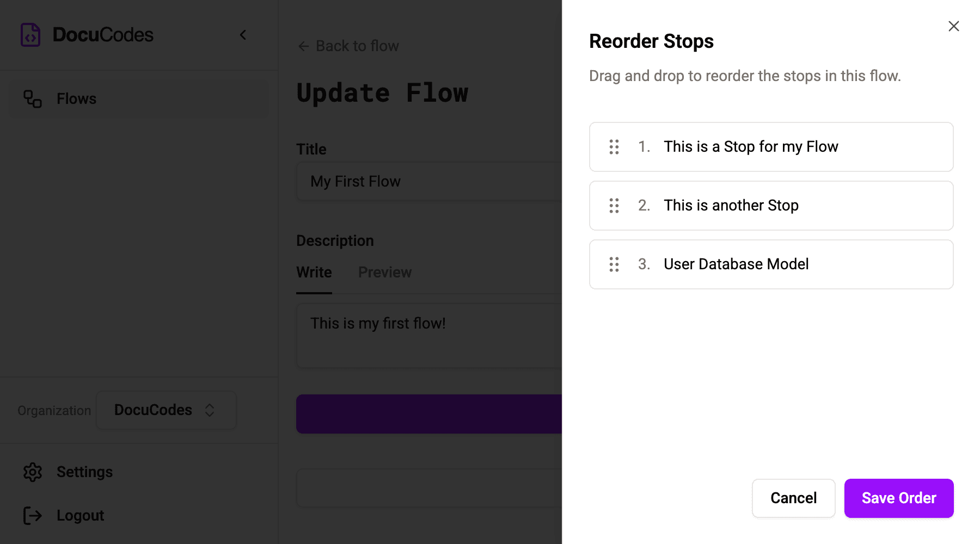980x544 pixels.
Task: Cancel the stop reordering
Action: coord(793,498)
